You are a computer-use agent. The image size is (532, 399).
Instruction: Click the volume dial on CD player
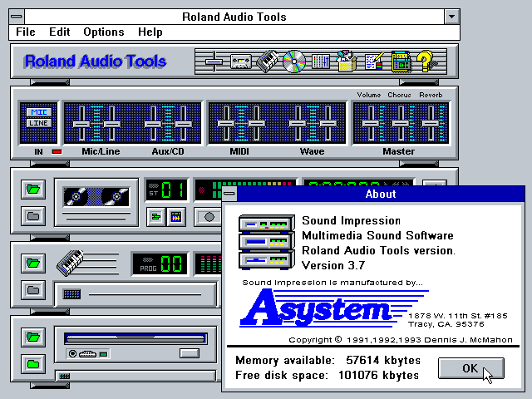[87, 354]
